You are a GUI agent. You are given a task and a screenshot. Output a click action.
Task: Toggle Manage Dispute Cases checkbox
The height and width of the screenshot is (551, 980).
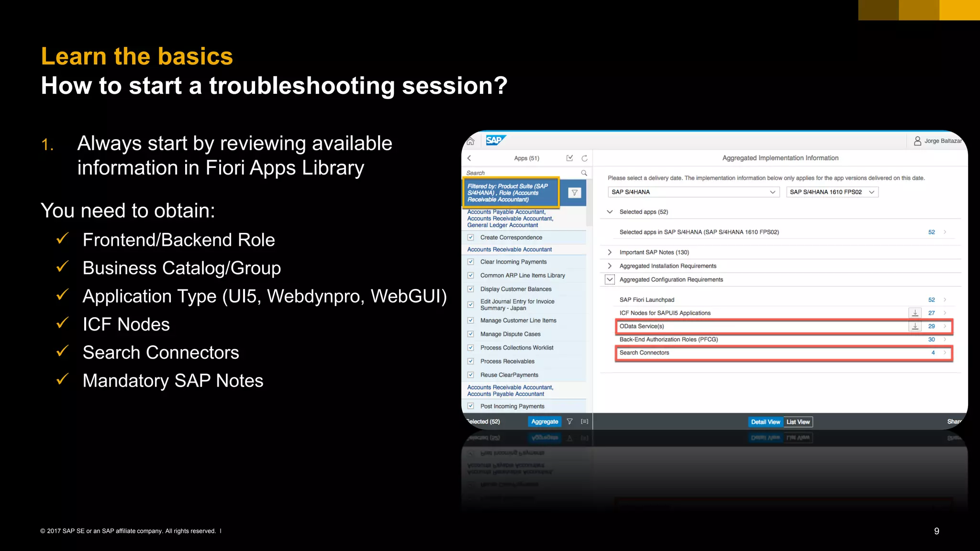click(471, 334)
